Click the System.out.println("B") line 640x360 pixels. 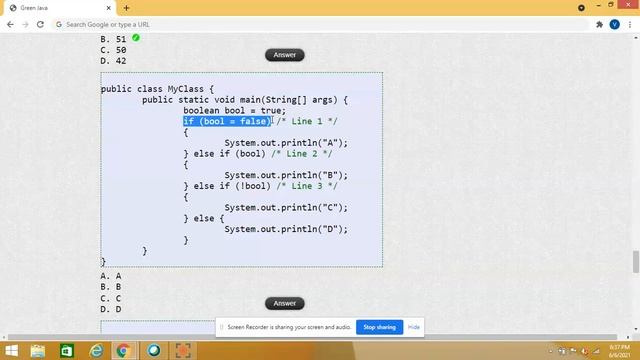point(286,175)
